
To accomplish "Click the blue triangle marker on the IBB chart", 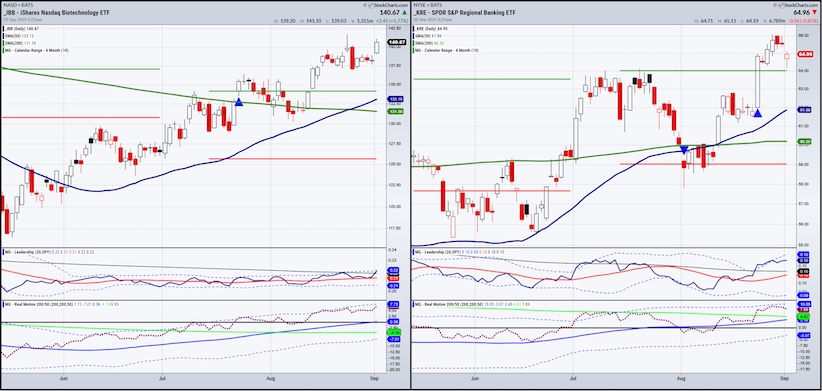I will pyautogui.click(x=239, y=102).
